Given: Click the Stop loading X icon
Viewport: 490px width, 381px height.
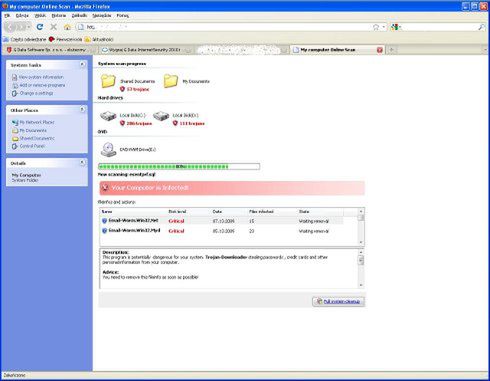Looking at the screenshot, I should (x=53, y=27).
